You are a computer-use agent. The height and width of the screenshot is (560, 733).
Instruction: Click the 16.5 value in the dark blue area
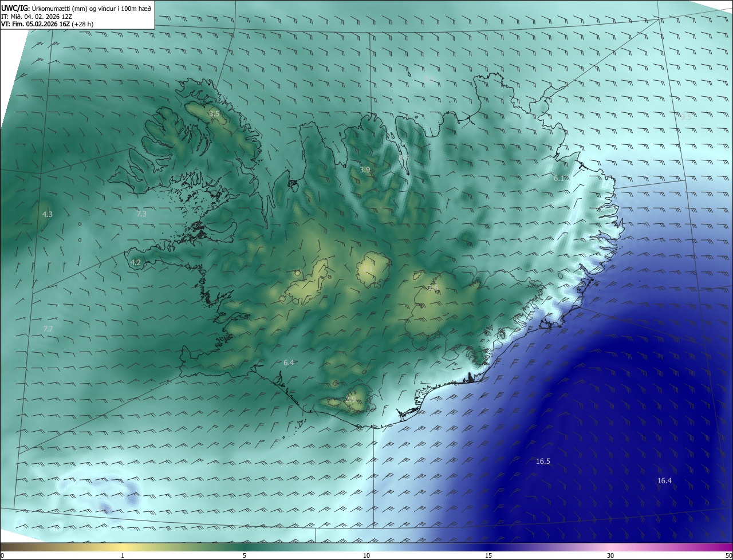[543, 461]
